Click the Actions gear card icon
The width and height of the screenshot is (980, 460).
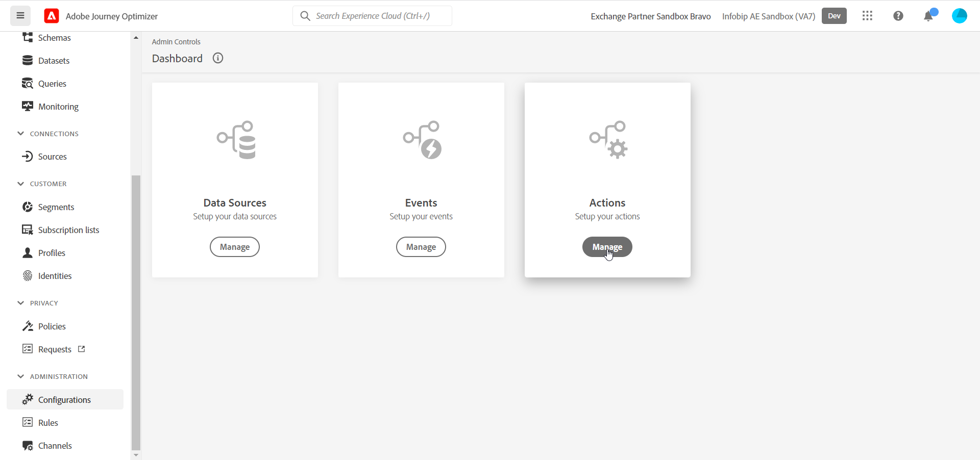click(608, 140)
